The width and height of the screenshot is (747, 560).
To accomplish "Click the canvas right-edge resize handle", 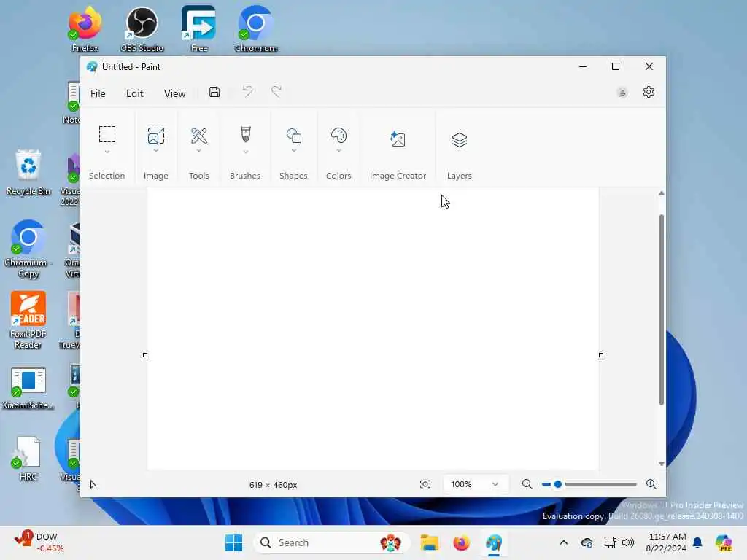I will 601,355.
